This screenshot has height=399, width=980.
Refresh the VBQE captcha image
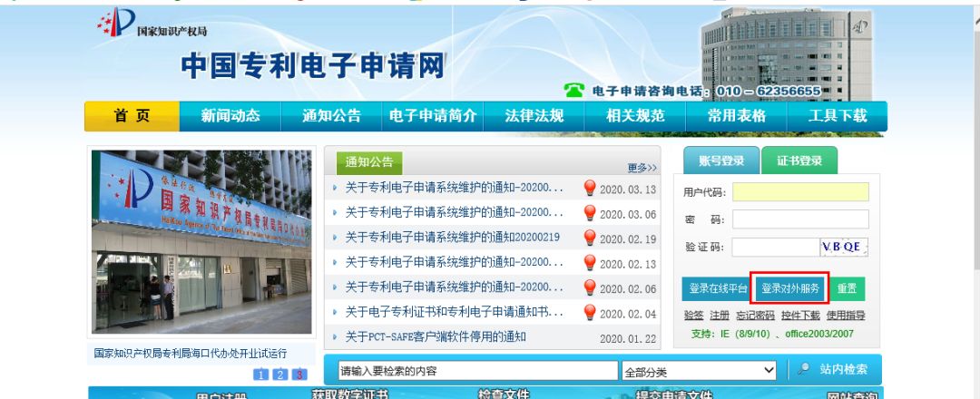844,248
